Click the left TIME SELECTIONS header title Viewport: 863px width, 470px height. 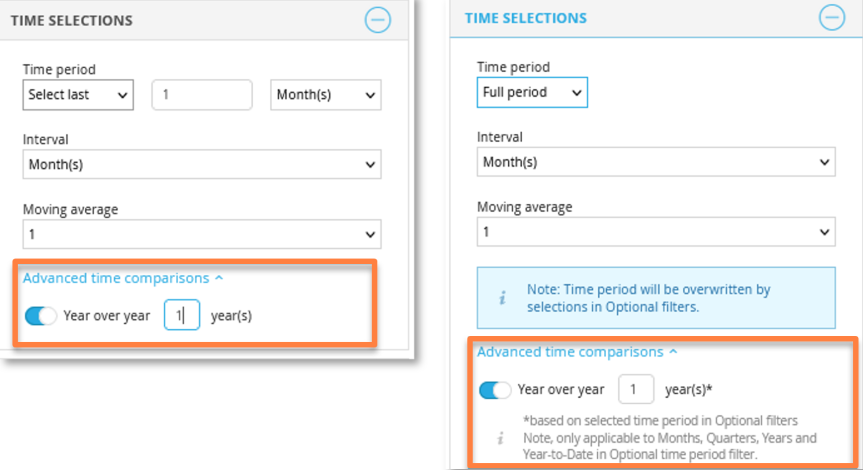click(x=72, y=20)
